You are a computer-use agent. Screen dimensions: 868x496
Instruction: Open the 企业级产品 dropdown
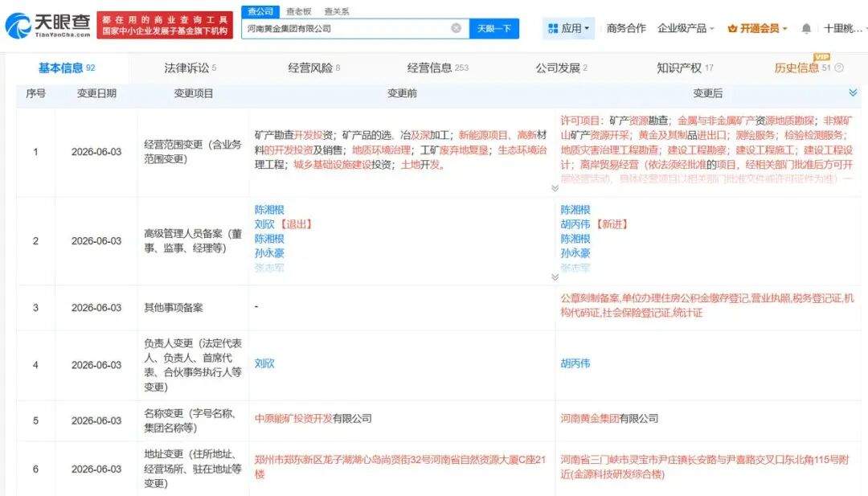pyautogui.click(x=686, y=28)
